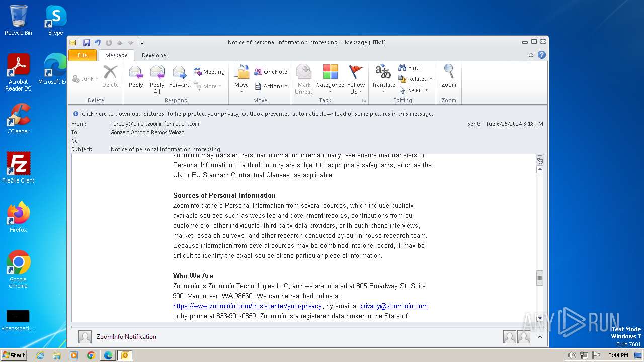Open the zoominfo trust-center link
The width and height of the screenshot is (644, 362).
(x=248, y=306)
